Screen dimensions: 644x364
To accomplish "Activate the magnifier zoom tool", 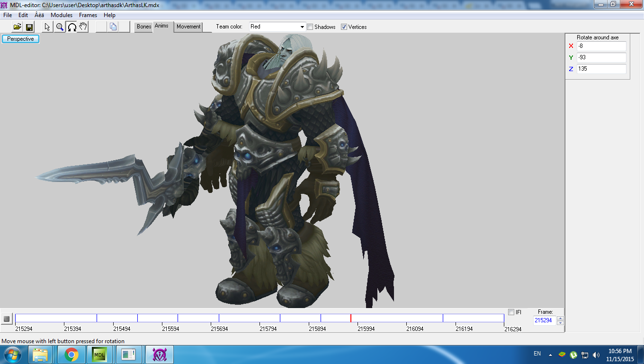I will point(60,27).
